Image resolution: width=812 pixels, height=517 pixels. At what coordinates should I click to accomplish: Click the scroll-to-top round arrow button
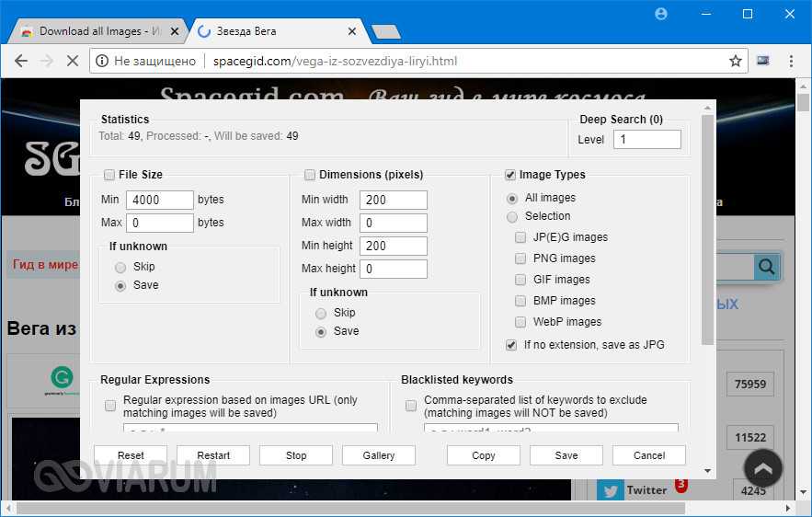tap(762, 467)
